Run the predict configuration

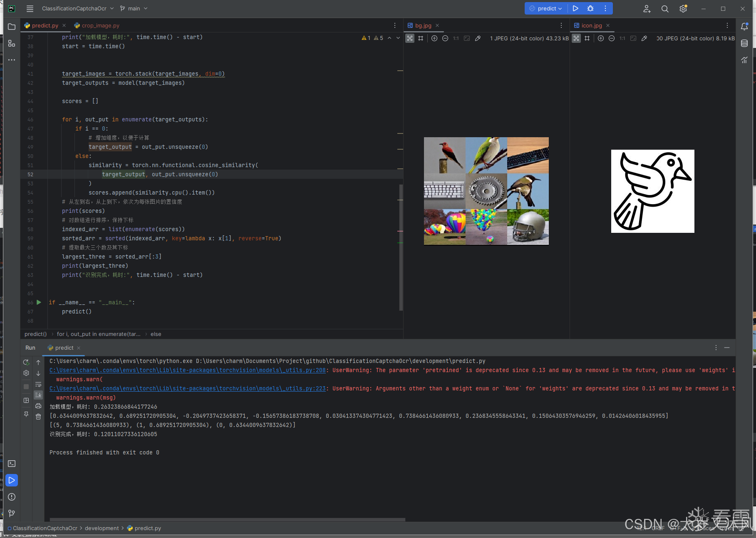575,8
